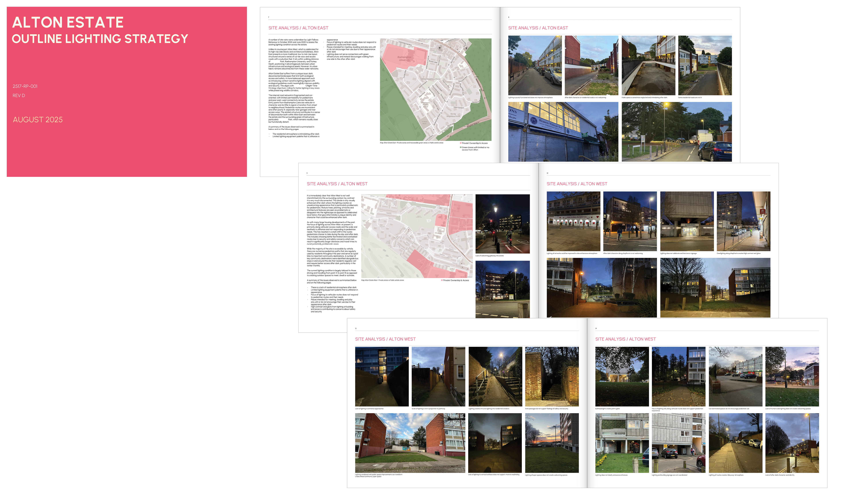Click caption "Lack of lighting to entrance approaches"
The width and height of the screenshot is (849, 504).
369,409
